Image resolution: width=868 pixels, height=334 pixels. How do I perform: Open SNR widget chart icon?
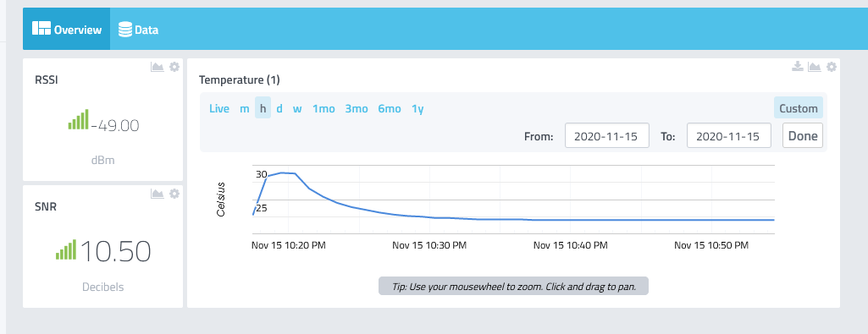point(158,194)
